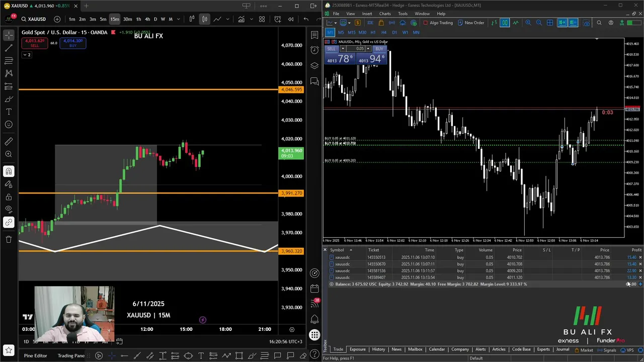This screenshot has width=644, height=362.
Task: Select 5m timeframe in TradingView
Action: click(x=103, y=19)
